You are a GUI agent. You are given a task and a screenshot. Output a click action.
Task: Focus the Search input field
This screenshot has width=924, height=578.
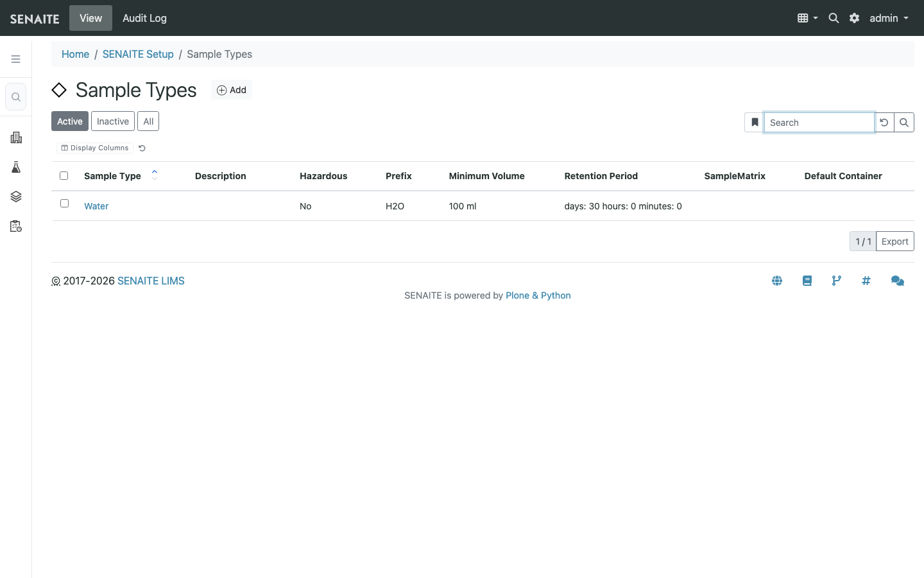(x=819, y=122)
